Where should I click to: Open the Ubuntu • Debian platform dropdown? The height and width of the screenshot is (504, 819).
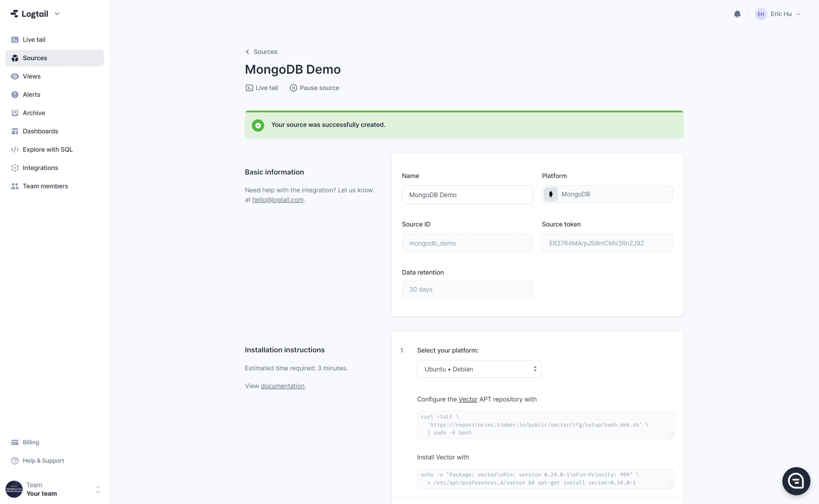[479, 369]
